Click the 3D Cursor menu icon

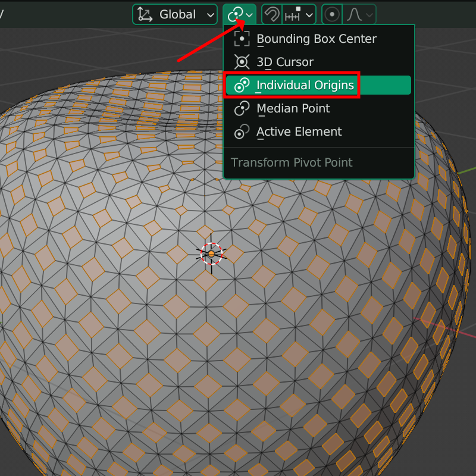coord(242,62)
